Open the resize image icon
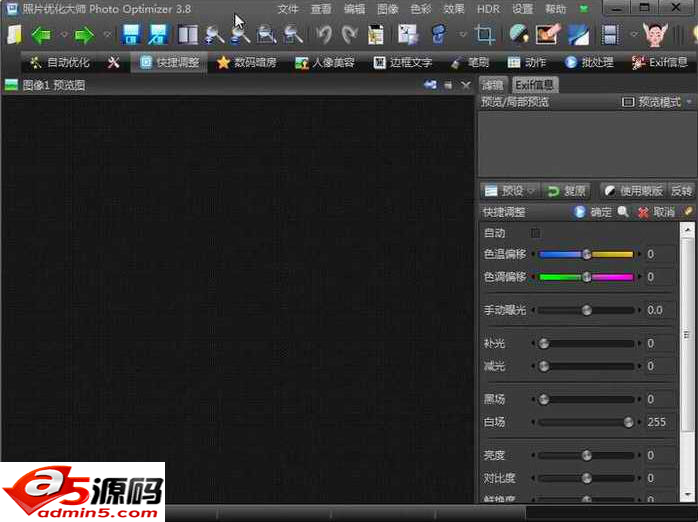Screen dimensions: 698x522 (x=408, y=35)
